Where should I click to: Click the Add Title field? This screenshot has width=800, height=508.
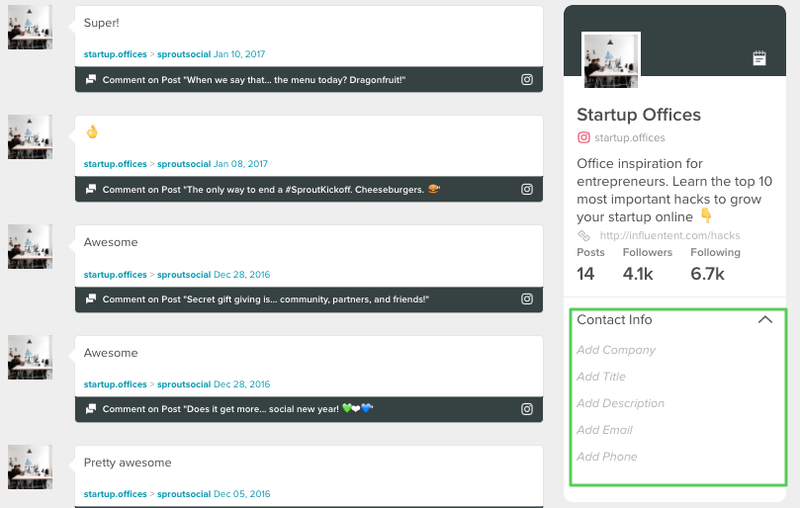(601, 376)
